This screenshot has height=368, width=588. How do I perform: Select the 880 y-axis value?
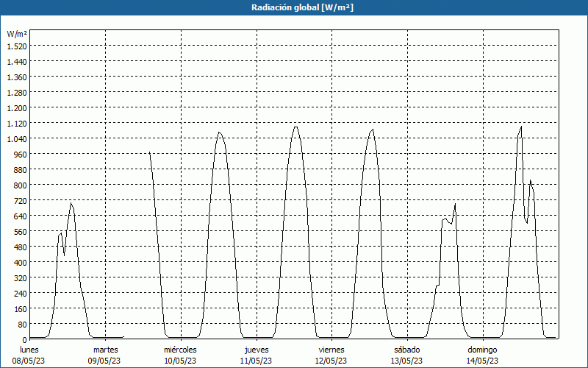coord(21,170)
